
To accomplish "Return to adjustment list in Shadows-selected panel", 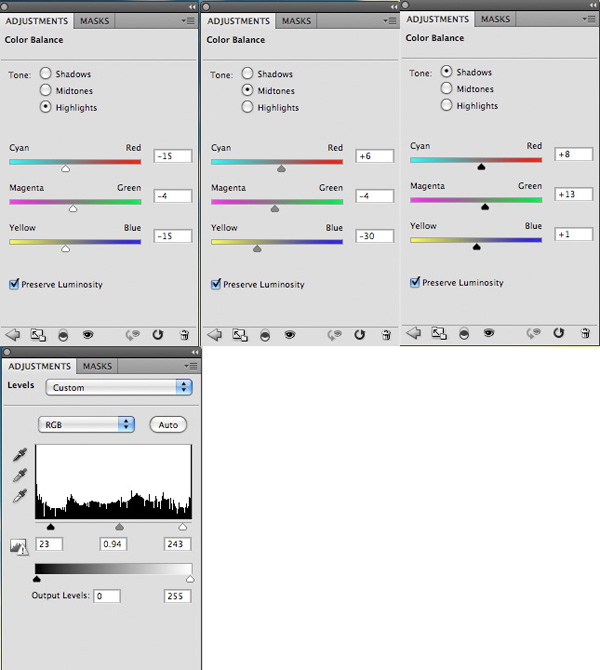I will pos(414,333).
